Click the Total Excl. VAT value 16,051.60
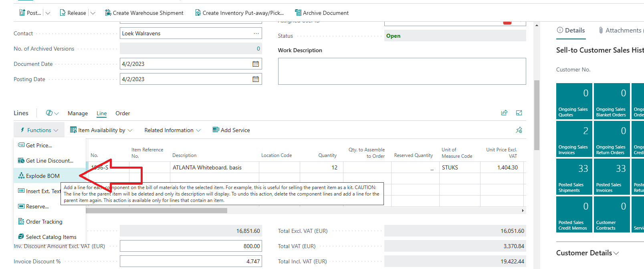Screen dimensions: 644x269 [455, 231]
